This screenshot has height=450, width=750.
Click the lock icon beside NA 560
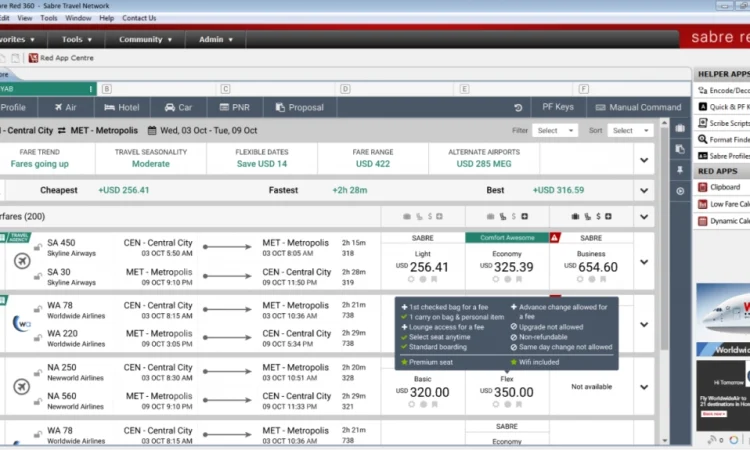coord(37,401)
